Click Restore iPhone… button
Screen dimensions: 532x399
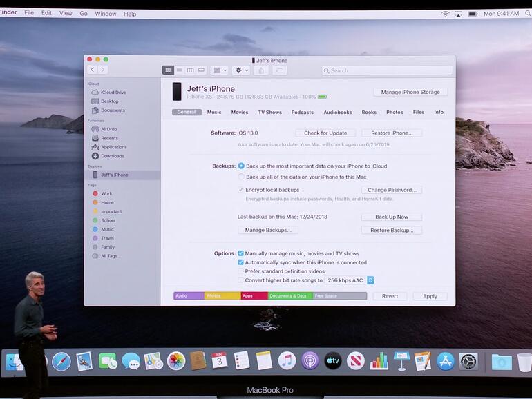(x=392, y=133)
